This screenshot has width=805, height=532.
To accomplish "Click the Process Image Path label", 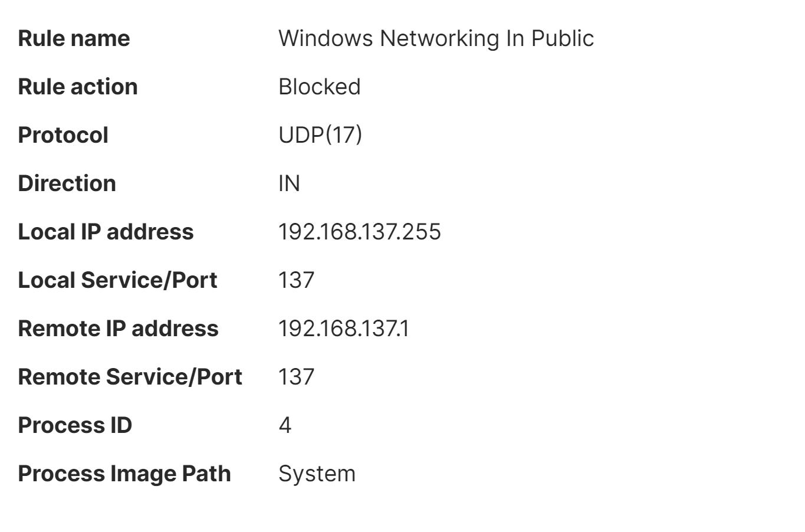I will click(124, 474).
